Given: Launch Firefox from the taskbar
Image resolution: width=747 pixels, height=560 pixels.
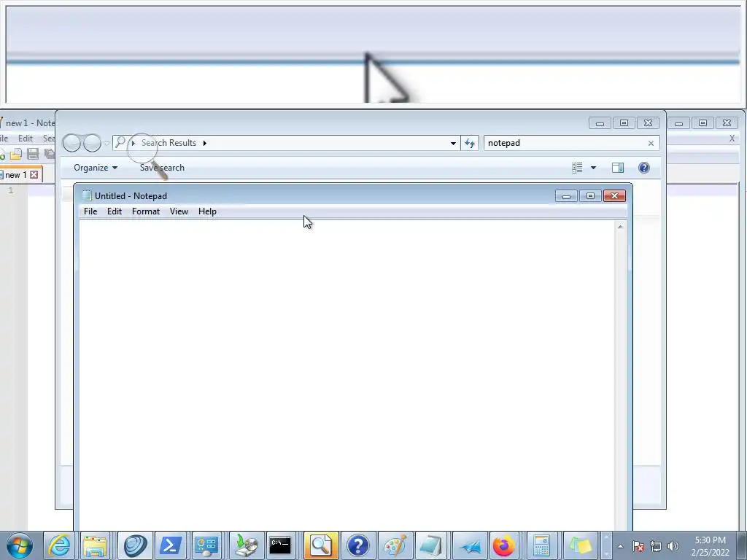Looking at the screenshot, I should point(504,545).
